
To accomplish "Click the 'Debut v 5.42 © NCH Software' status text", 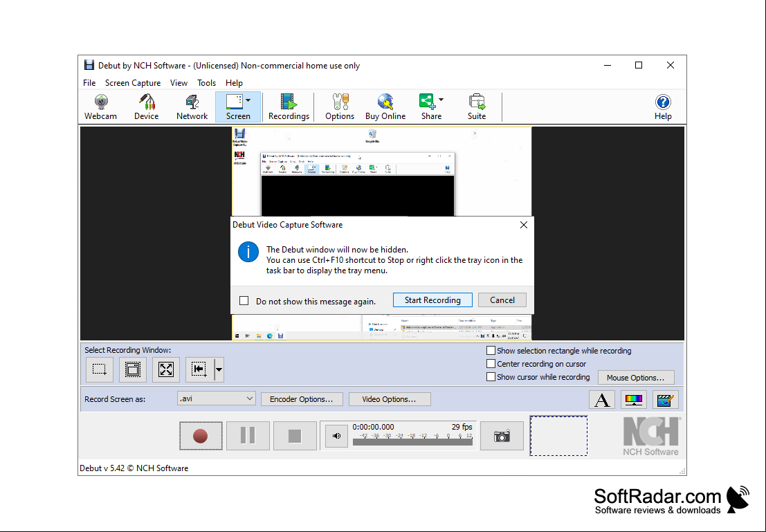I will pyautogui.click(x=134, y=468).
